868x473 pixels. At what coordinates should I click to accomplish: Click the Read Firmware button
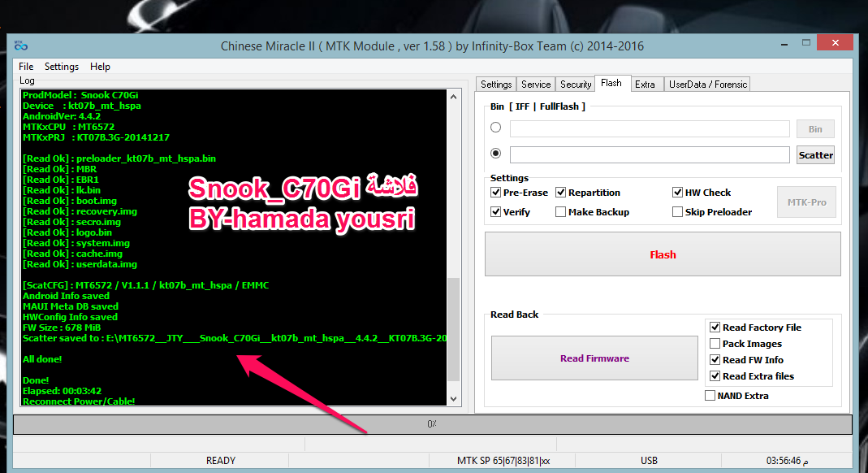594,358
